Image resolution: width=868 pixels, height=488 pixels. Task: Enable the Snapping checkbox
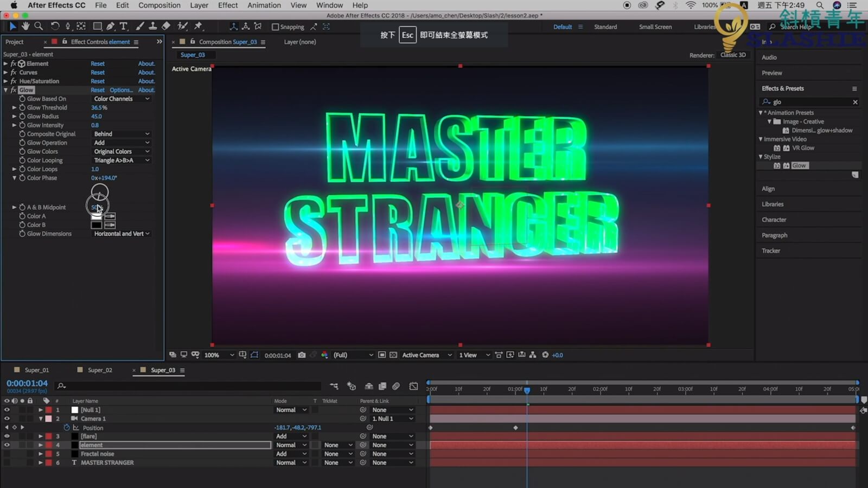tap(275, 27)
